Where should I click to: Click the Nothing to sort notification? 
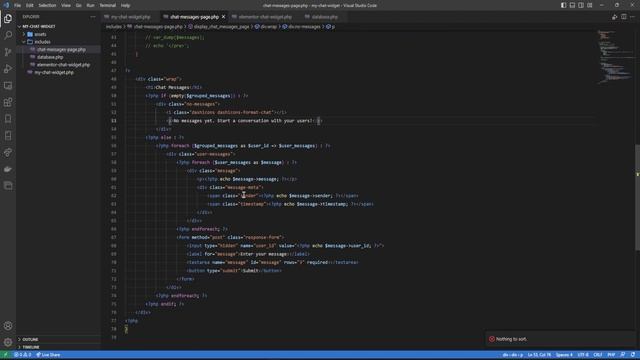coord(560,339)
